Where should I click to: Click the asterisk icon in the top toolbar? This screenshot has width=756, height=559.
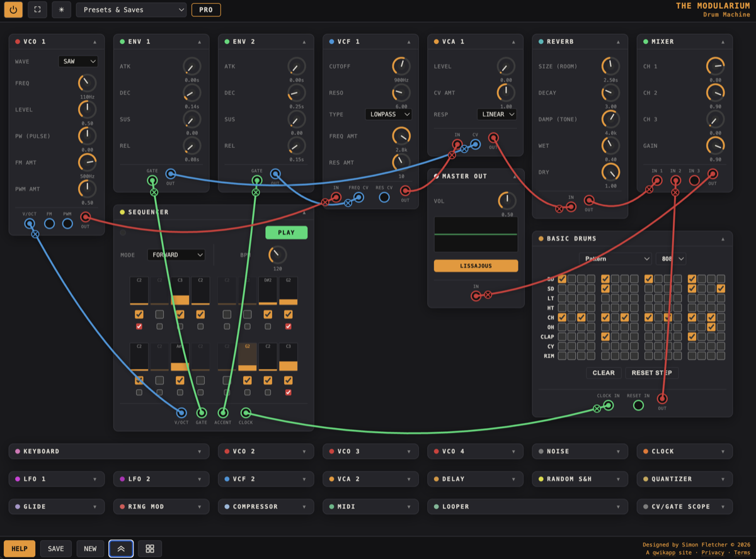pos(60,9)
